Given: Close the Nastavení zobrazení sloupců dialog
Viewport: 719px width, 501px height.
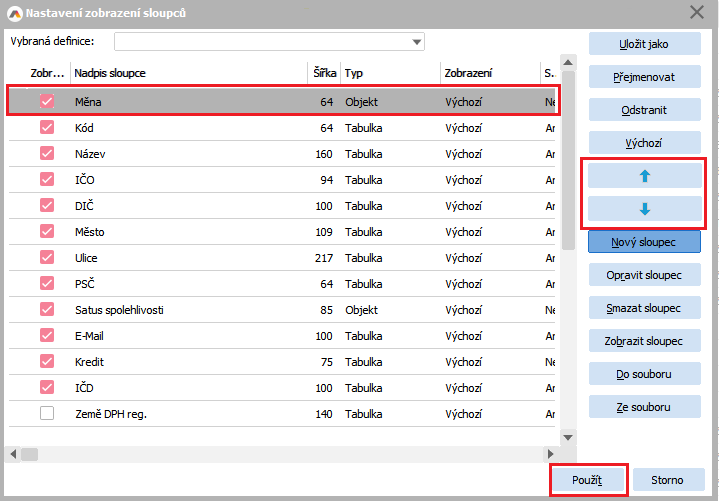Looking at the screenshot, I should pyautogui.click(x=697, y=12).
